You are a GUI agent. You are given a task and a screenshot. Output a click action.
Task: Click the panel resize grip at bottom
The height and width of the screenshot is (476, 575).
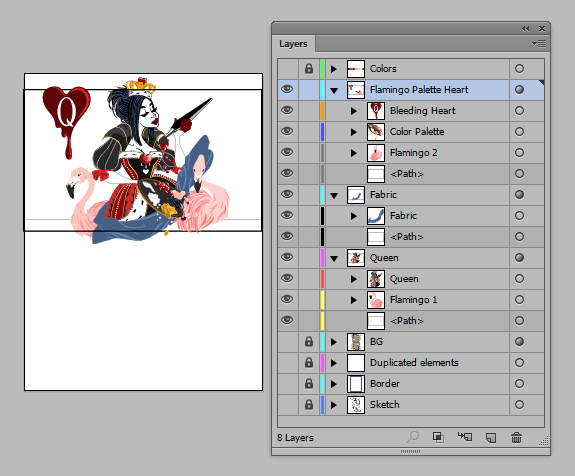pos(410,451)
